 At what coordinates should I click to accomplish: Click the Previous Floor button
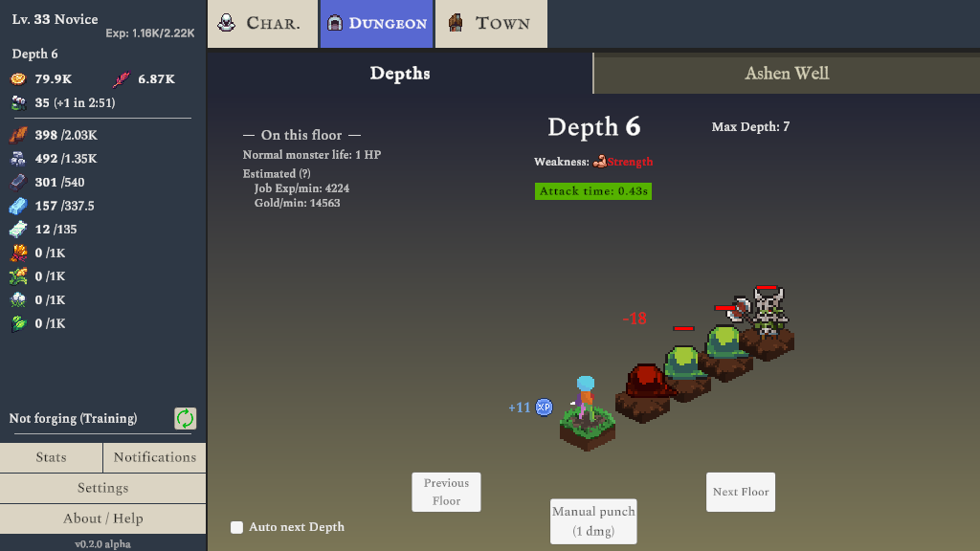(446, 492)
